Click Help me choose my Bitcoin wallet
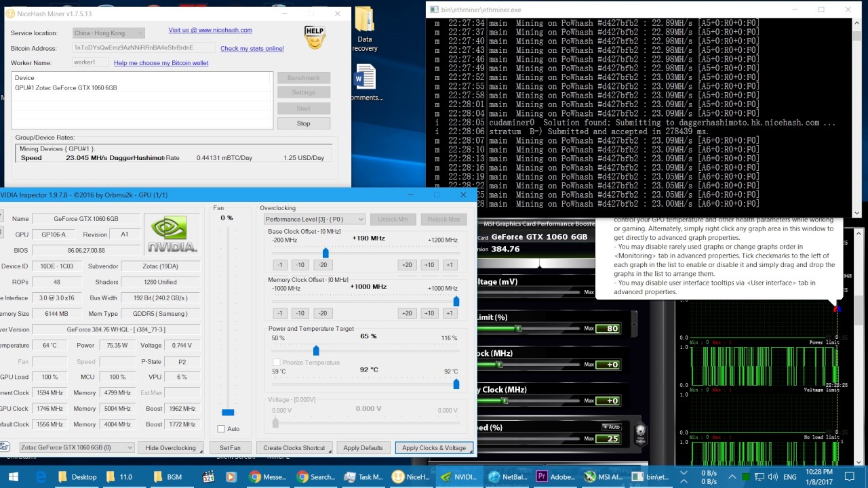This screenshot has height=488, width=868. [x=161, y=63]
